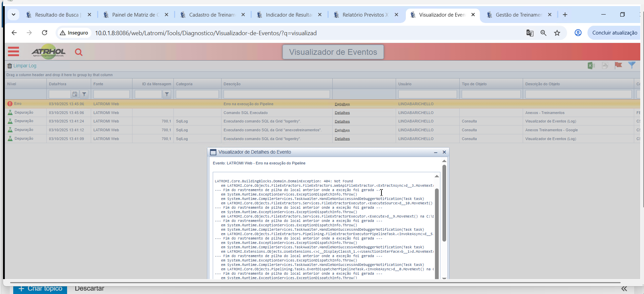This screenshot has height=294, width=644.
Task: Open the Data/Hora calendar picker
Action: pyautogui.click(x=75, y=94)
